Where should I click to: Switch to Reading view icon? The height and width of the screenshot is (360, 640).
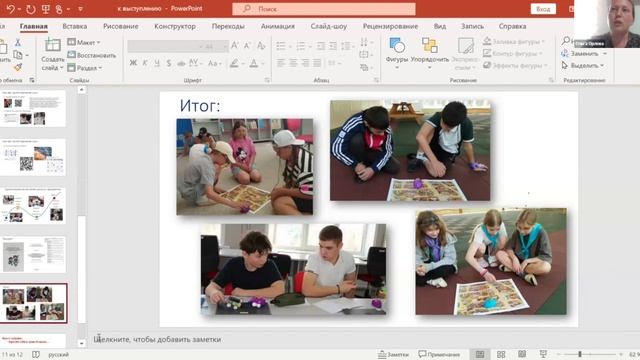click(x=522, y=354)
